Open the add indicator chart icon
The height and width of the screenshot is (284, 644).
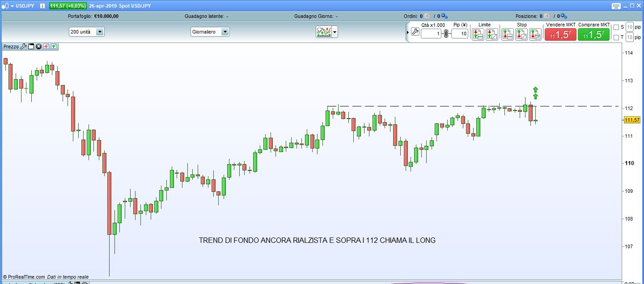pyautogui.click(x=323, y=32)
